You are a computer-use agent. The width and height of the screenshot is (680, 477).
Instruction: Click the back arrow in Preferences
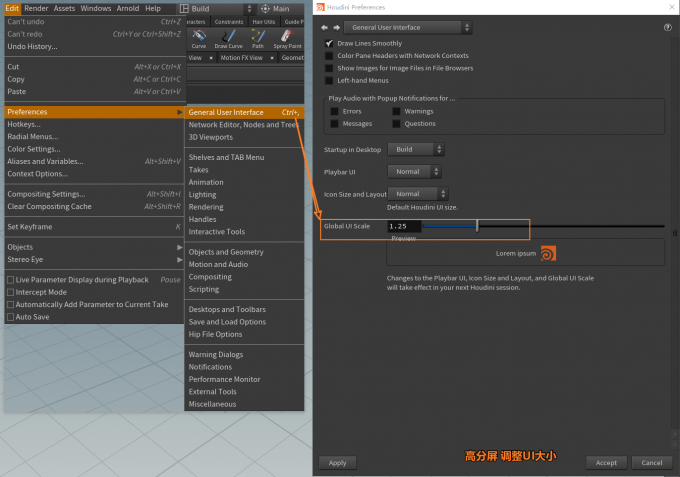[322, 27]
